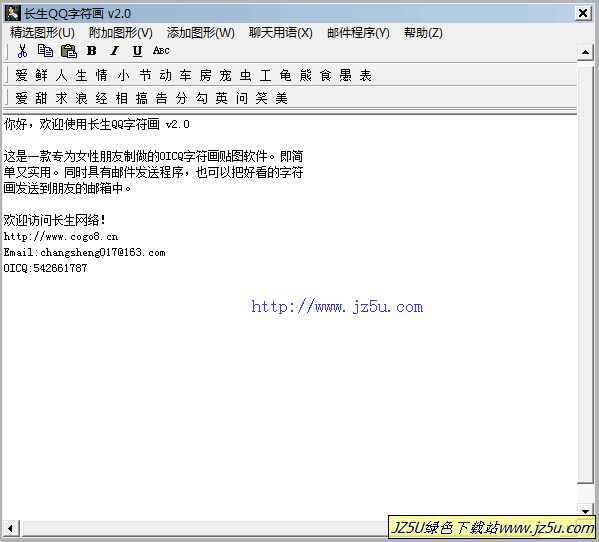Select the 甜 phrase button
This screenshot has width=599, height=542.
tap(41, 98)
